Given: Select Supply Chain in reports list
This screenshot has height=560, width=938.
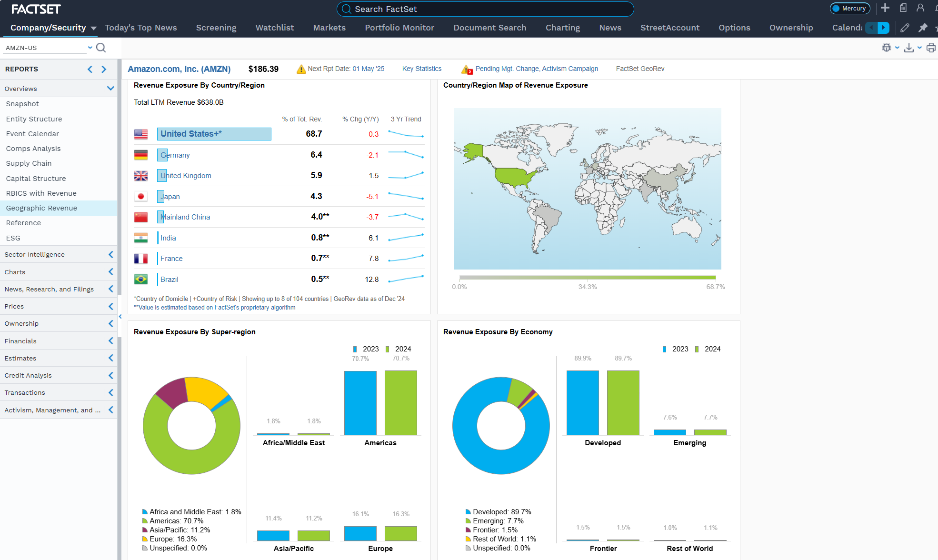Looking at the screenshot, I should pos(29,163).
